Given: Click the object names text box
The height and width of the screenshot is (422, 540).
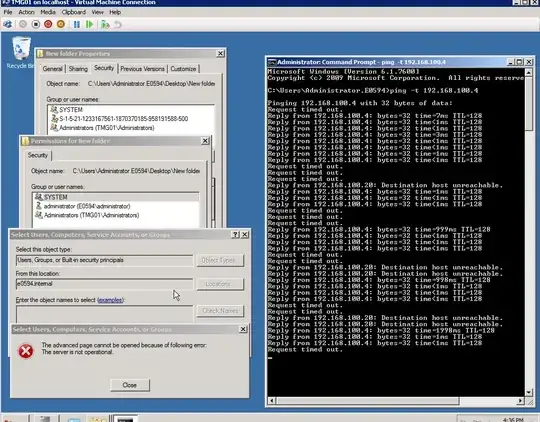Looking at the screenshot, I should pos(104,314).
